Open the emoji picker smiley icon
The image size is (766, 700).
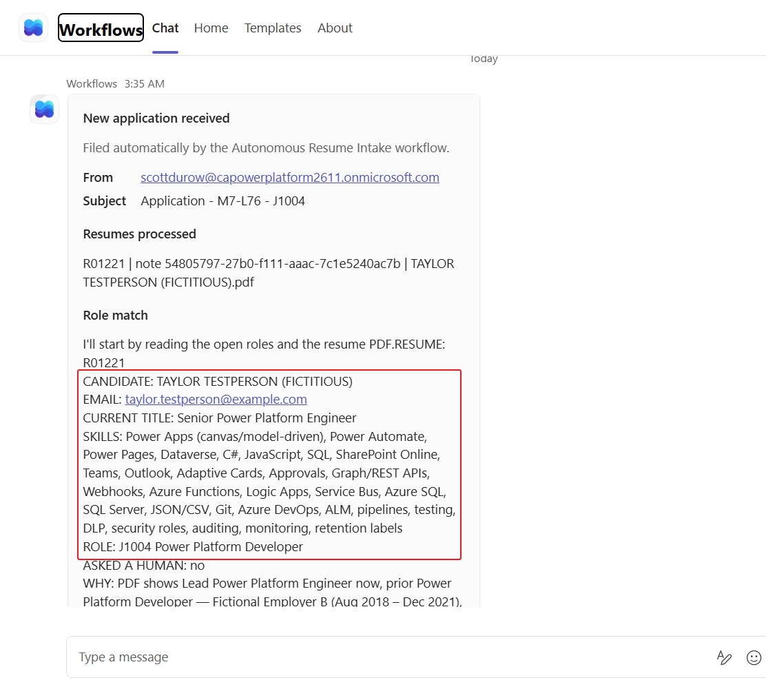coord(754,657)
